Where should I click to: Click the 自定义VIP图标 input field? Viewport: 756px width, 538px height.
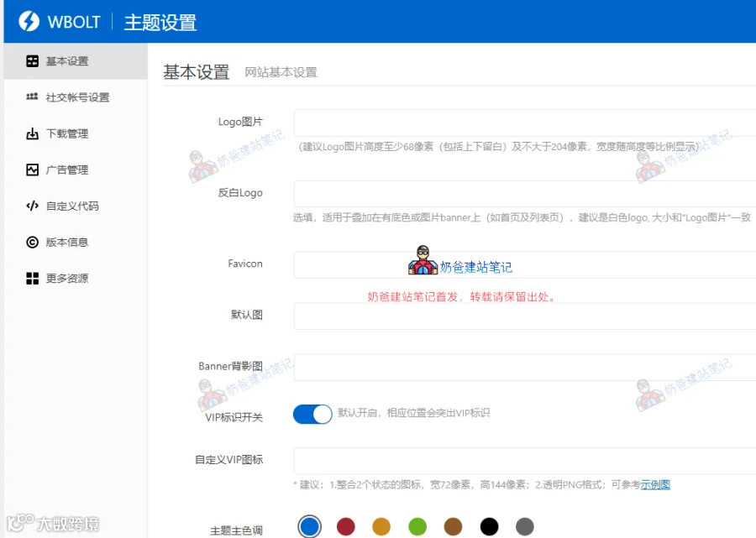[524, 461]
